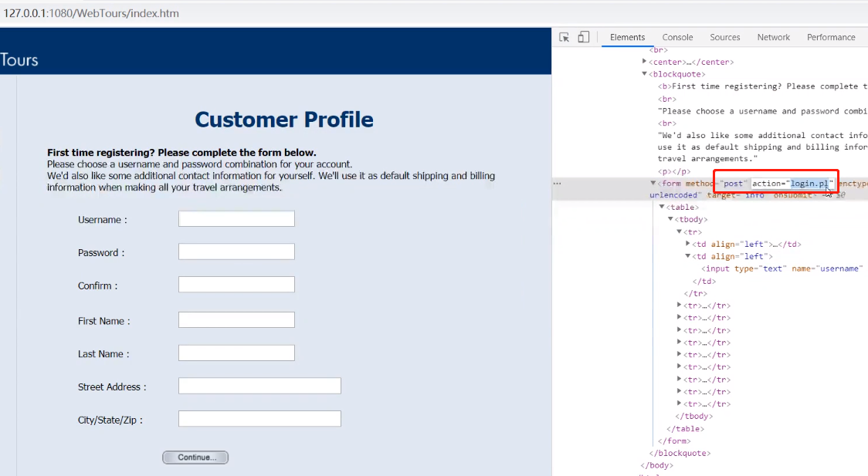Open the Sources tab
This screenshot has width=868, height=476.
724,37
